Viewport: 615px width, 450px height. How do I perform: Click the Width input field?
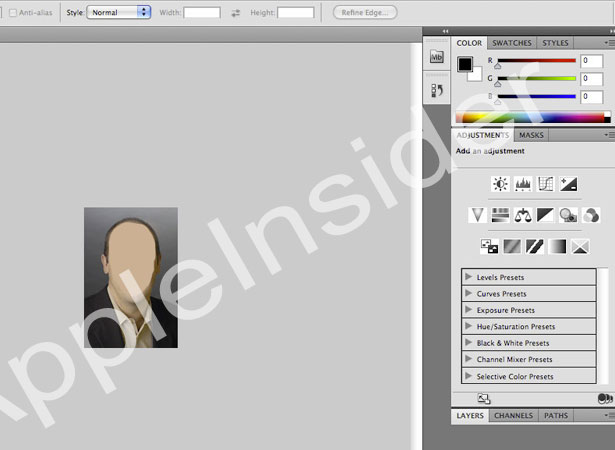[202, 13]
